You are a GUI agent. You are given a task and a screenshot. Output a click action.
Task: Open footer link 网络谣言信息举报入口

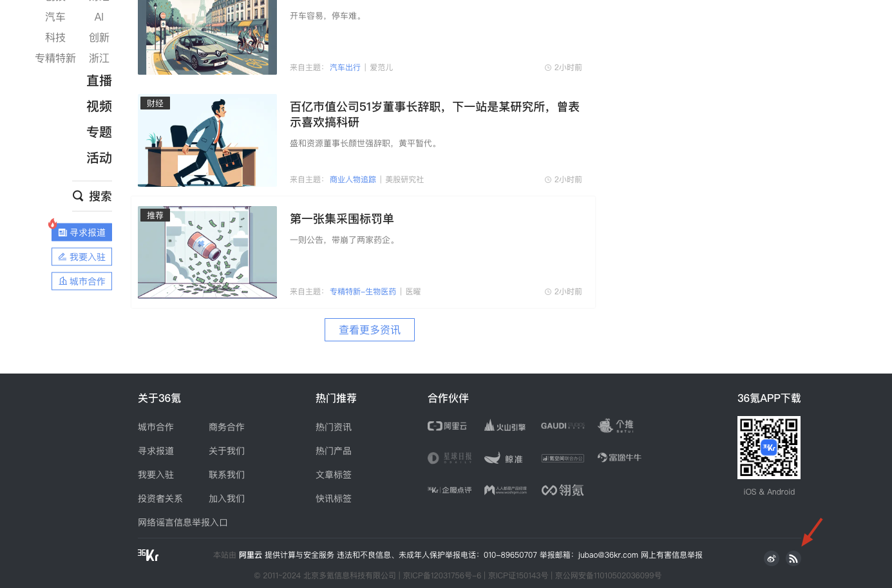(183, 522)
